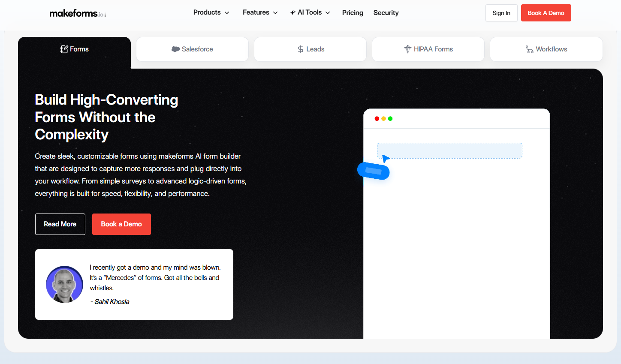
Task: Click Book A Demo in header
Action: coord(546,13)
